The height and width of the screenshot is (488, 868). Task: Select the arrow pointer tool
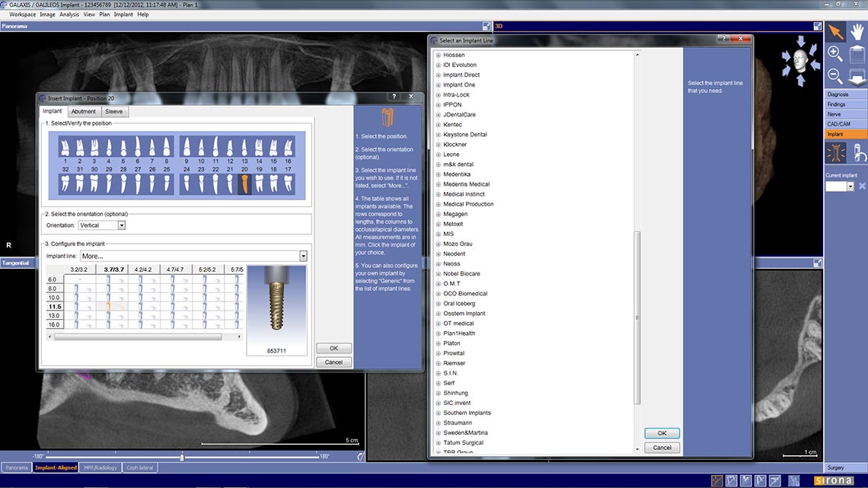835,32
